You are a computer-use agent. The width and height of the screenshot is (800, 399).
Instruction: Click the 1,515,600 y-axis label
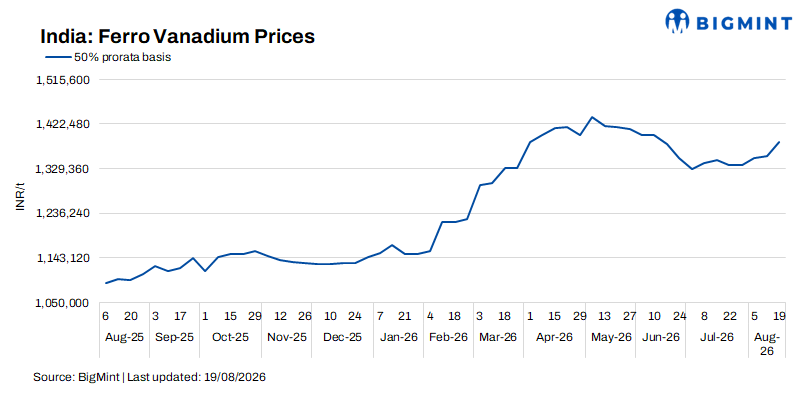click(x=63, y=80)
